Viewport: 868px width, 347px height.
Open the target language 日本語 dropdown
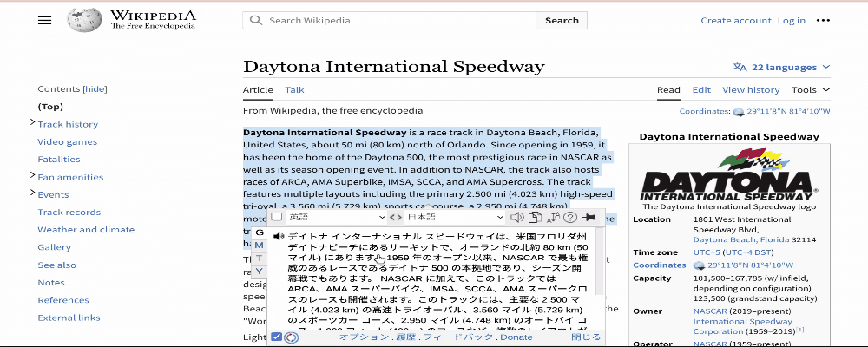click(454, 218)
